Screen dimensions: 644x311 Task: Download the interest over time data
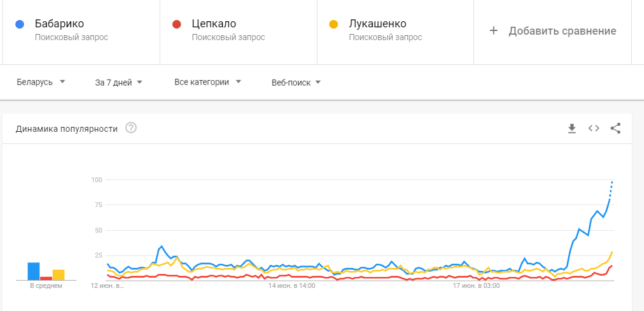click(571, 128)
